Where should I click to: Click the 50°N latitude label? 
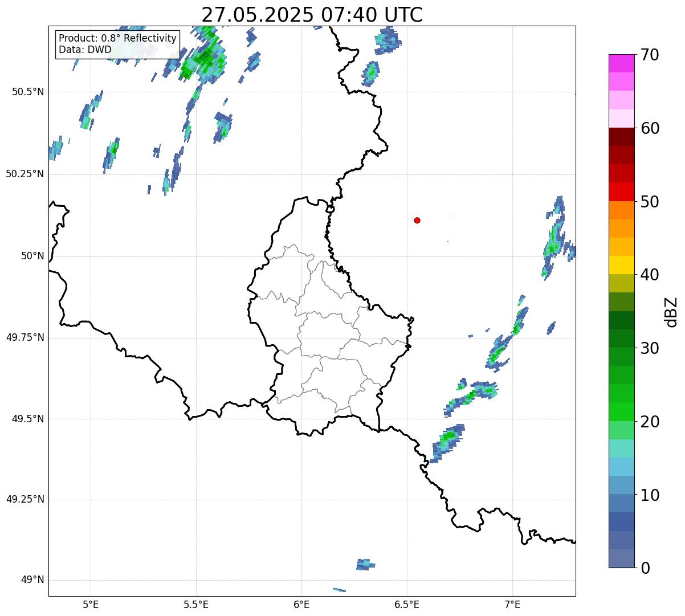[x=32, y=256]
